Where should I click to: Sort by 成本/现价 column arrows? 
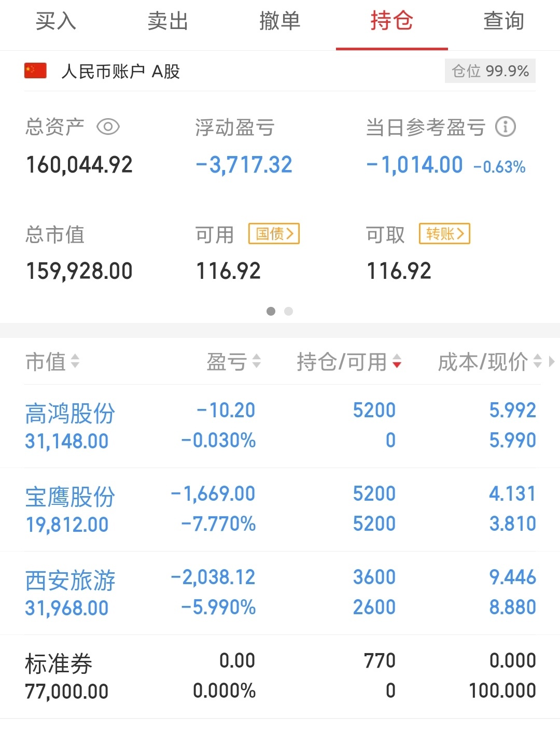(x=537, y=361)
